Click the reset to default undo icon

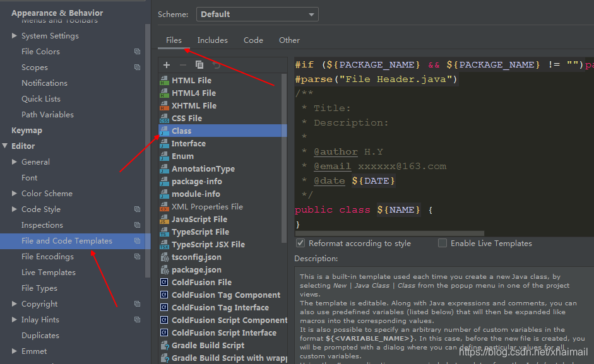(x=216, y=65)
